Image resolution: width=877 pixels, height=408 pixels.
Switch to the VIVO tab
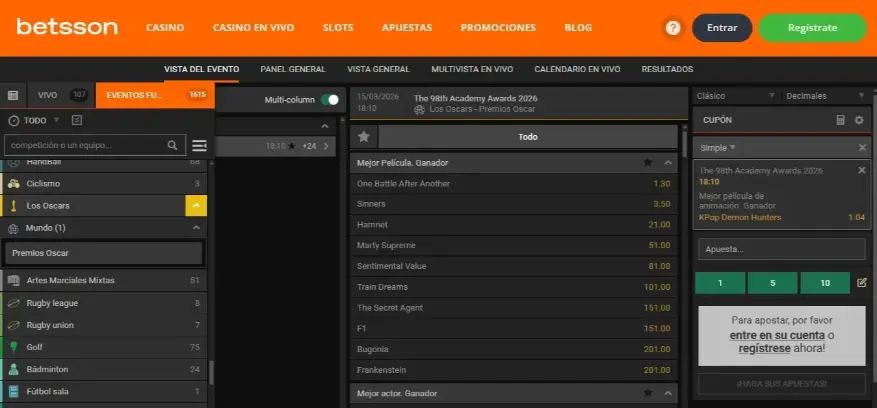pyautogui.click(x=61, y=95)
